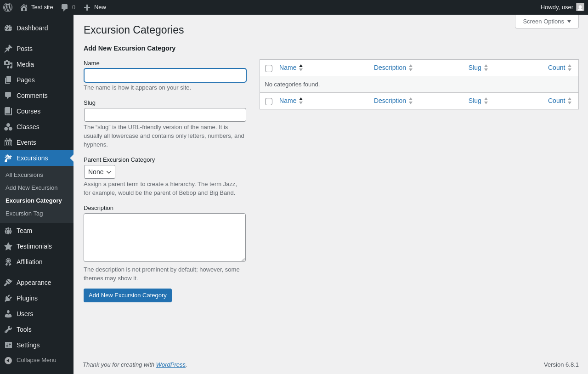Click the Collapse Menu arrow icon

pyautogui.click(x=8, y=360)
